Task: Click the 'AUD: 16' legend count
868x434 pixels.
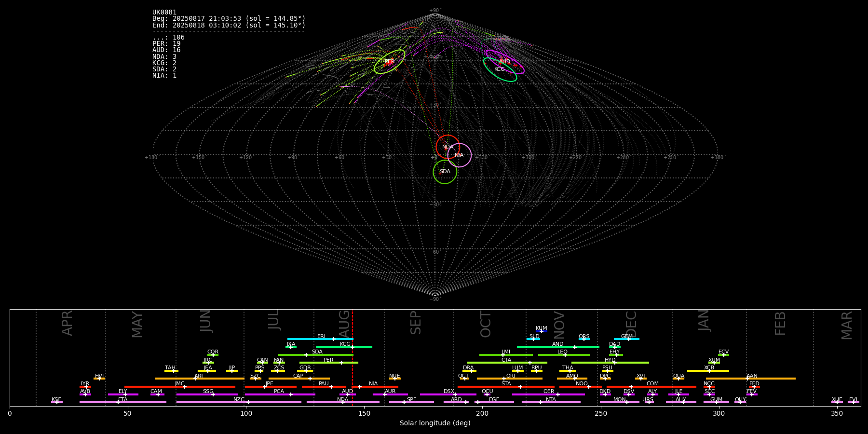Action: tap(166, 50)
